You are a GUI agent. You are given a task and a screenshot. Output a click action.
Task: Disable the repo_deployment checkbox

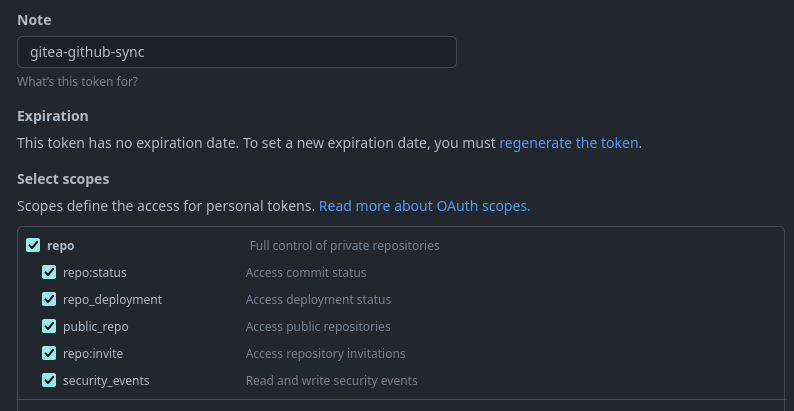(49, 299)
